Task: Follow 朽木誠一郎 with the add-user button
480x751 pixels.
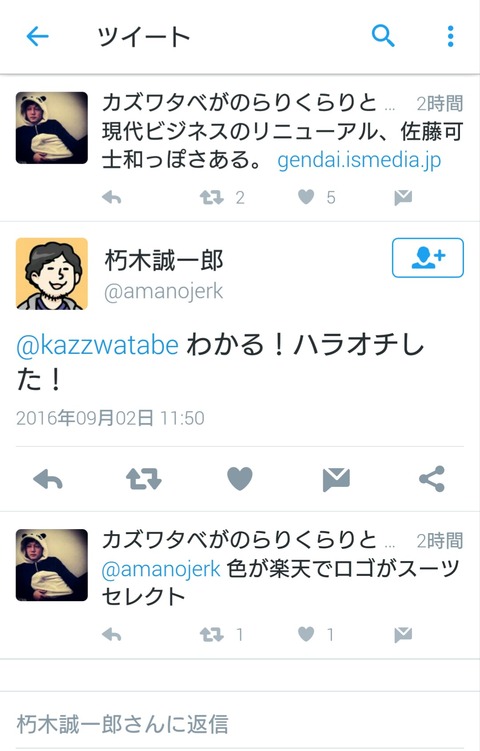Action: coord(428,258)
